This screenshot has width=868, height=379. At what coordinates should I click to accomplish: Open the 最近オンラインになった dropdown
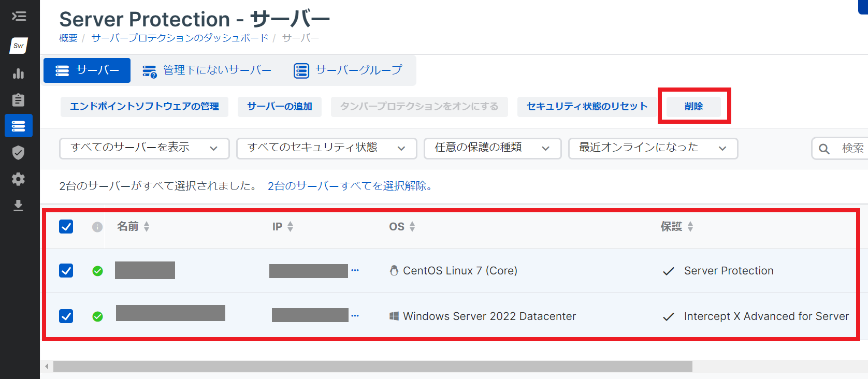coord(653,148)
